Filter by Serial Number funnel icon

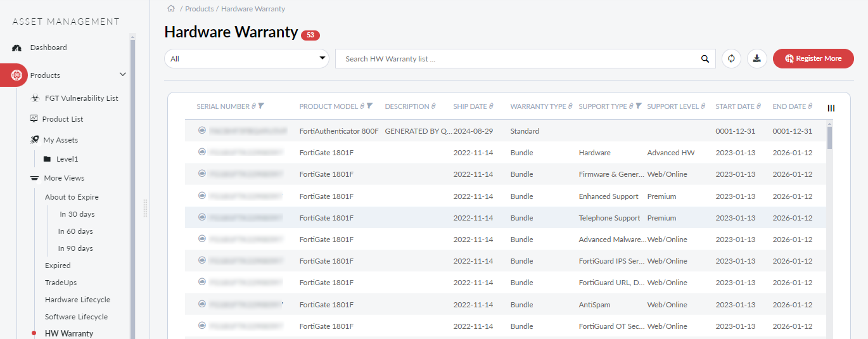(x=261, y=106)
